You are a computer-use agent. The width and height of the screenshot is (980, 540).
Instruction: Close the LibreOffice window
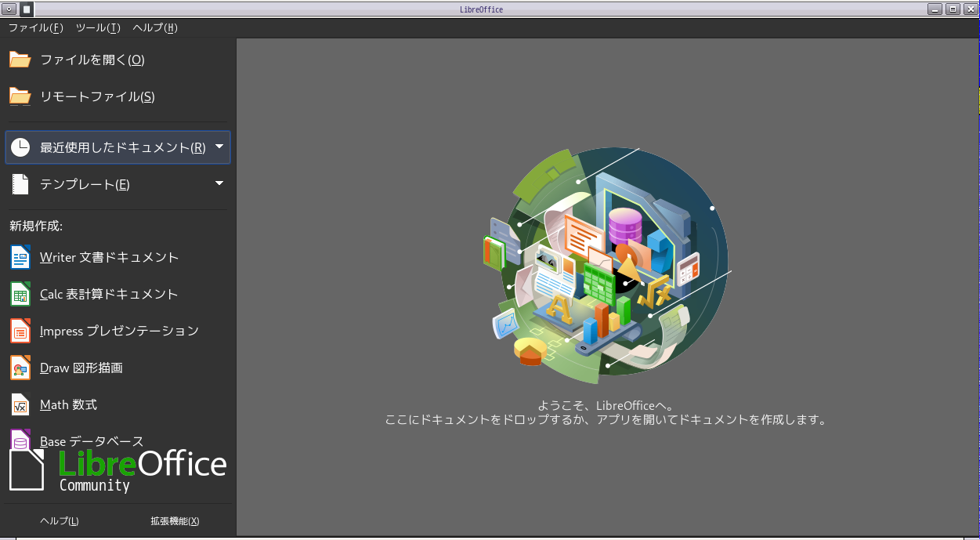pos(969,9)
